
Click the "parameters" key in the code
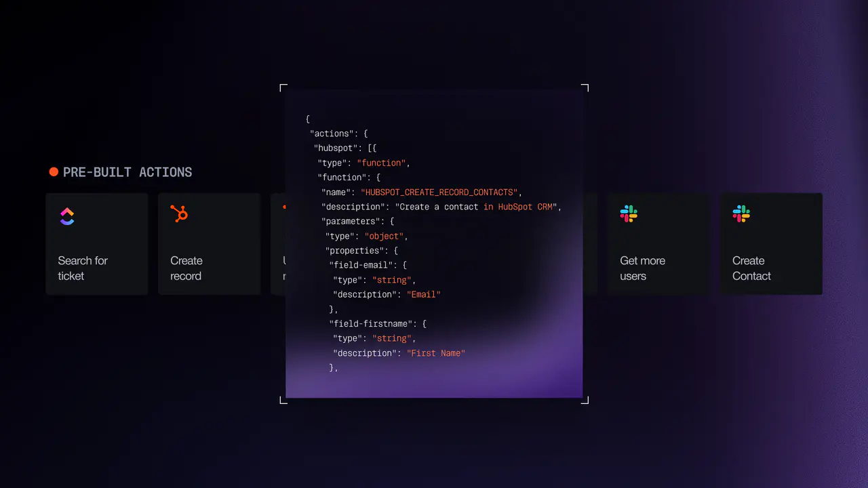pos(350,222)
